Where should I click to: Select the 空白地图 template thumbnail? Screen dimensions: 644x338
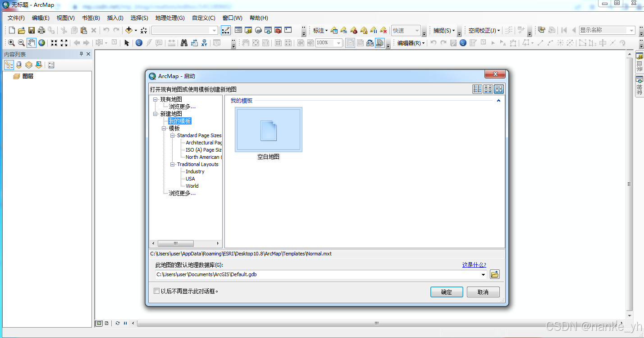point(269,130)
